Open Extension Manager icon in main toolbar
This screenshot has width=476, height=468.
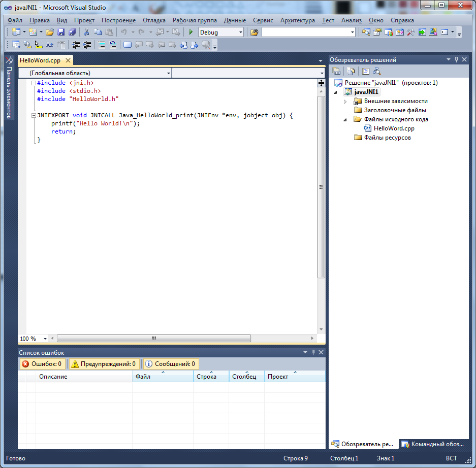click(433, 32)
